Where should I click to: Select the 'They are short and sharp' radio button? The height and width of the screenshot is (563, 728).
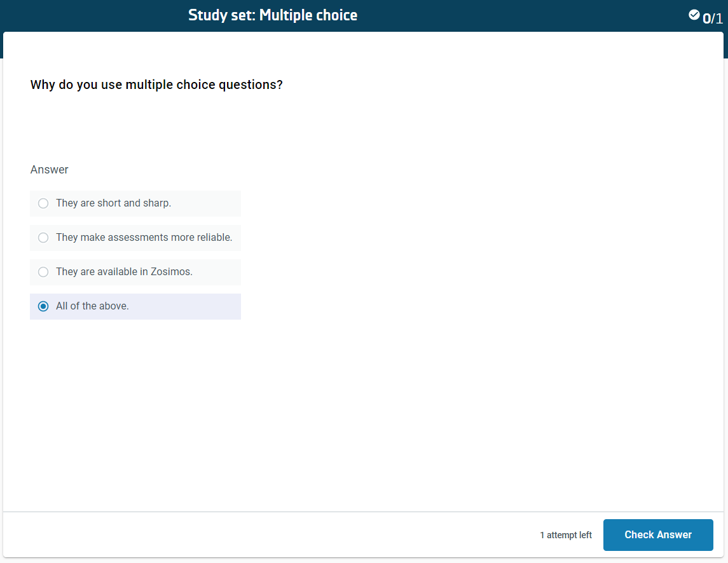point(43,203)
